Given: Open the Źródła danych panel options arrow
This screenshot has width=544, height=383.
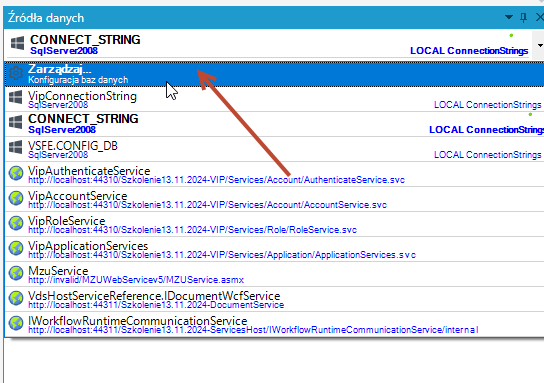Looking at the screenshot, I should (509, 17).
